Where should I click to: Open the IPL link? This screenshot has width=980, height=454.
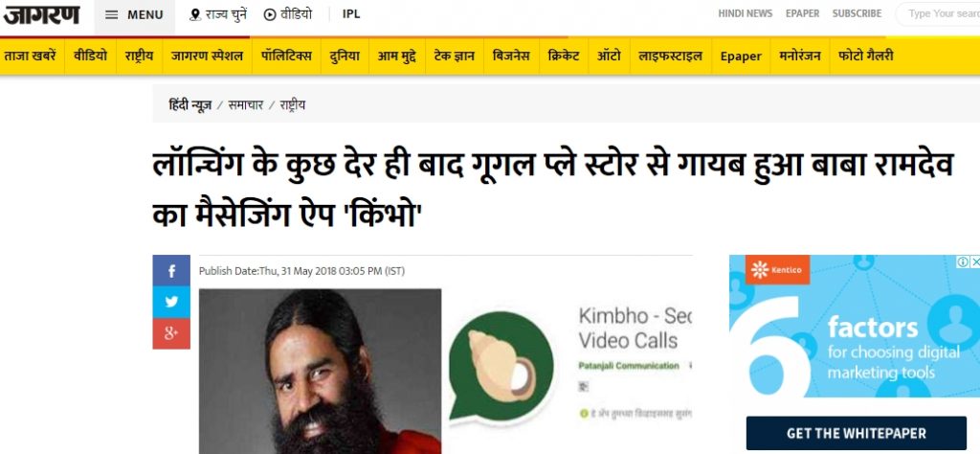tap(351, 13)
